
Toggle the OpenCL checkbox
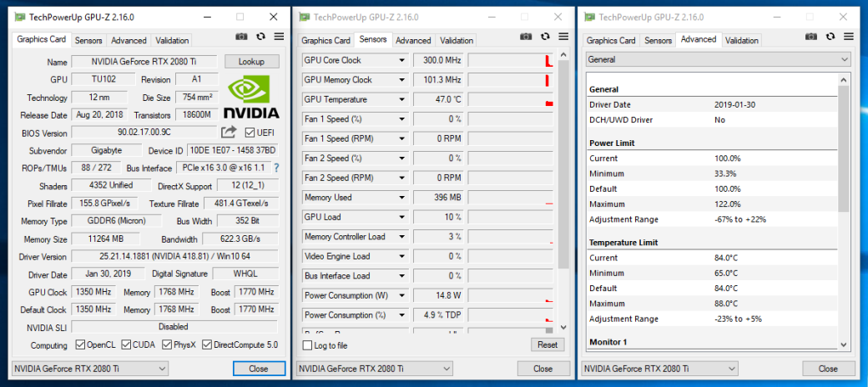[80, 345]
